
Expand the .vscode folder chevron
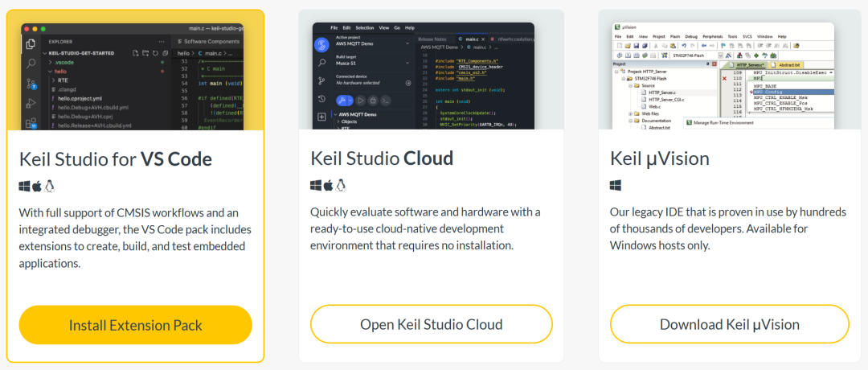[x=51, y=63]
